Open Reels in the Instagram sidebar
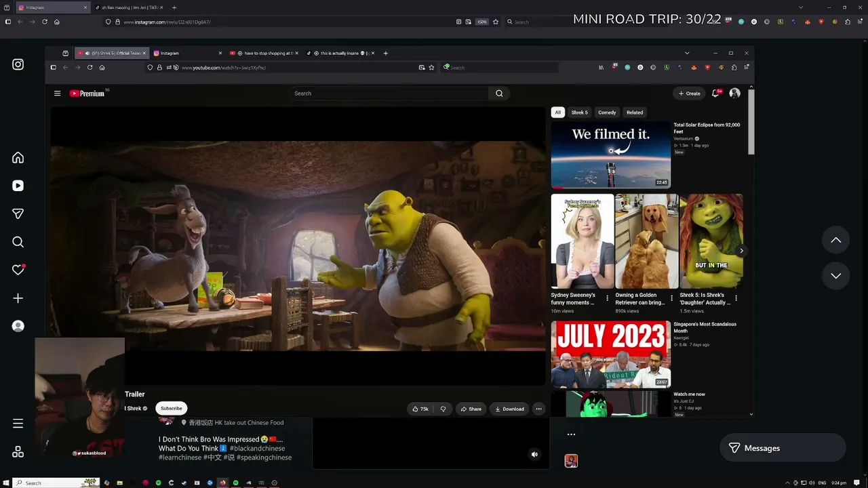This screenshot has height=488, width=868. [18, 186]
